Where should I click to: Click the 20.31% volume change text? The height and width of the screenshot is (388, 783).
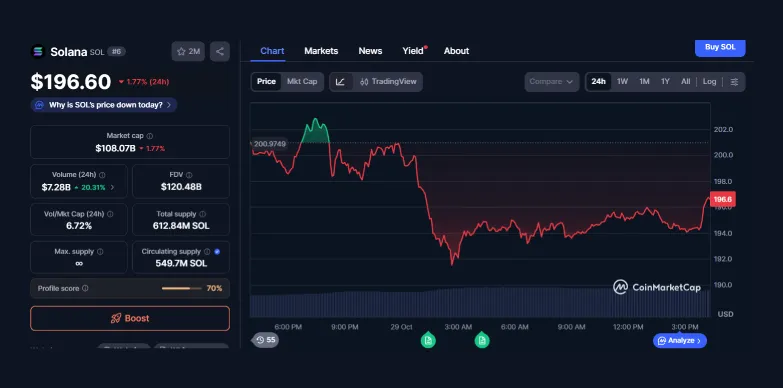pos(93,187)
